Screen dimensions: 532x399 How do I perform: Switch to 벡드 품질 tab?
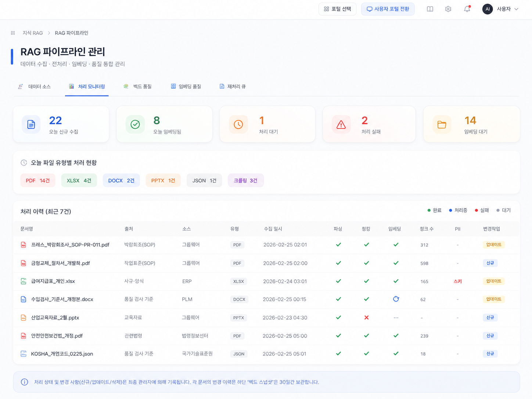pos(137,86)
